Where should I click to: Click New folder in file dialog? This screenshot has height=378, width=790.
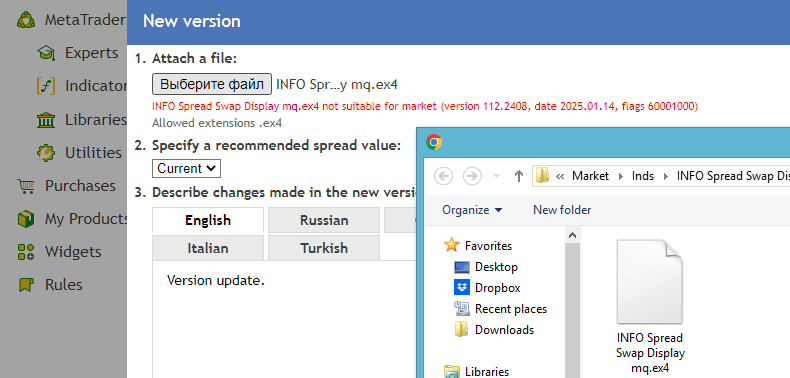tap(562, 210)
